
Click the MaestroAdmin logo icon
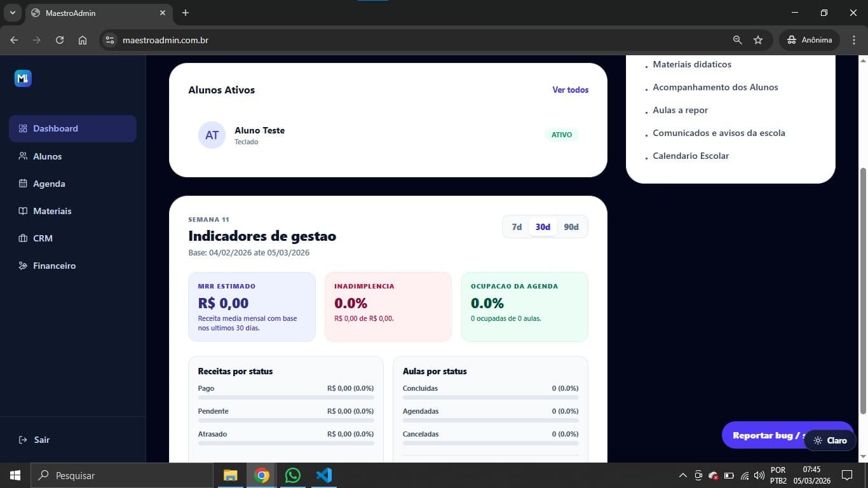[23, 78]
